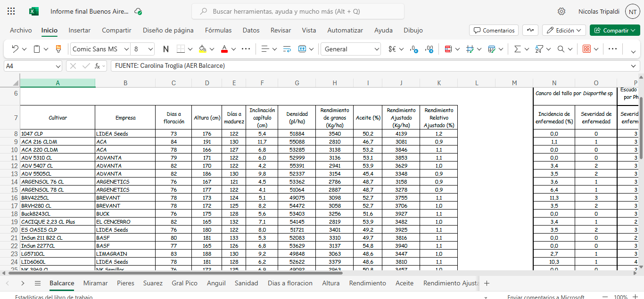
Task: Open the Edición mode button
Action: click(564, 30)
